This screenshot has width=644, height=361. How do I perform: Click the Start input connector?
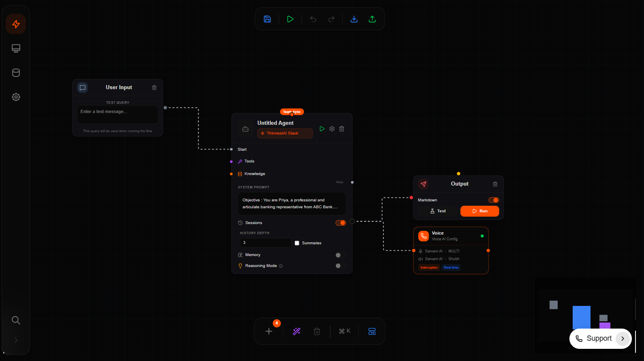point(231,150)
